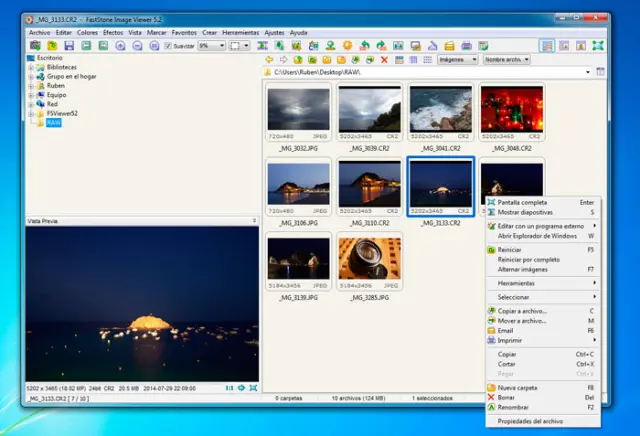Click Propiedades del archivo in context menu
Viewport: 640px width, 436px height.
click(532, 421)
